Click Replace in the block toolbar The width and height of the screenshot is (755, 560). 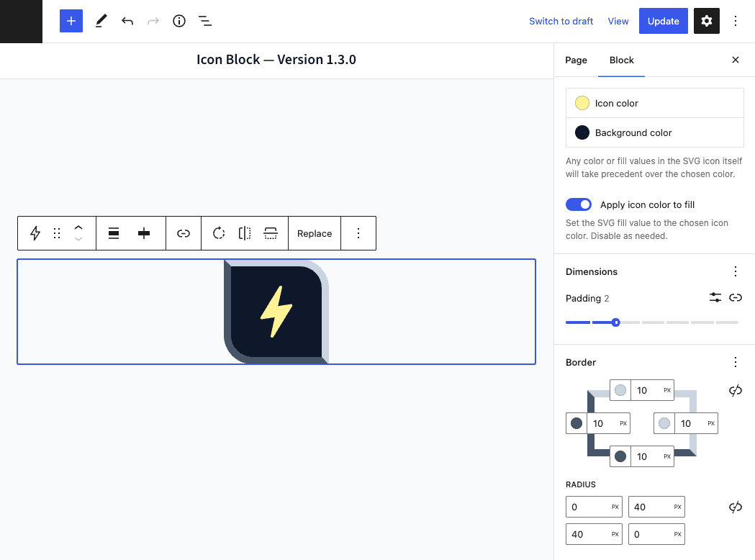[x=315, y=232]
